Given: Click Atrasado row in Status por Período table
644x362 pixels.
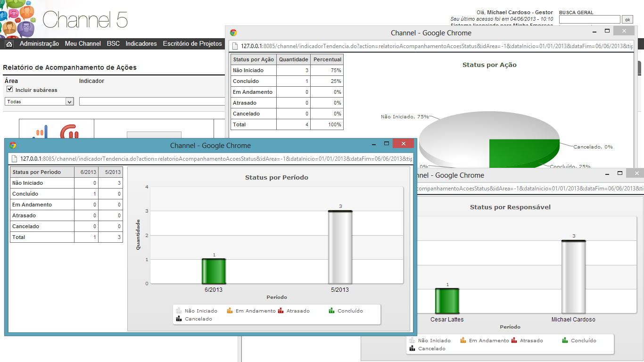Looking at the screenshot, I should pyautogui.click(x=66, y=215).
